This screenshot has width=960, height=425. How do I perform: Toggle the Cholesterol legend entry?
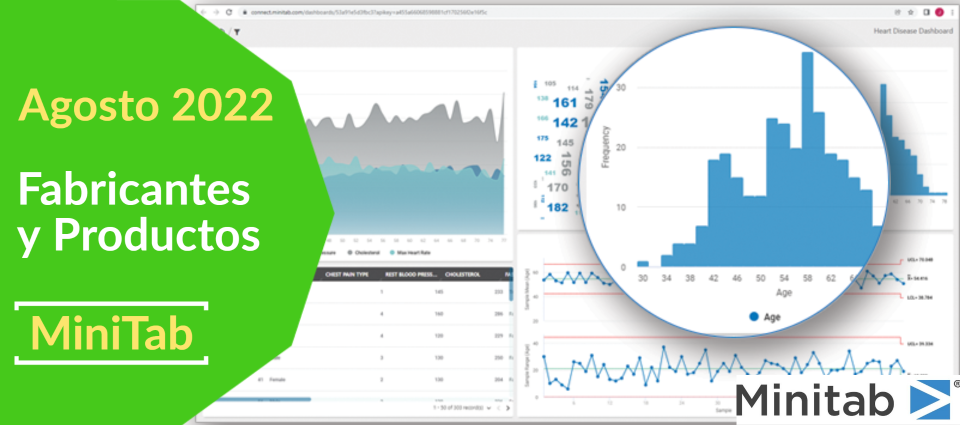[363, 252]
